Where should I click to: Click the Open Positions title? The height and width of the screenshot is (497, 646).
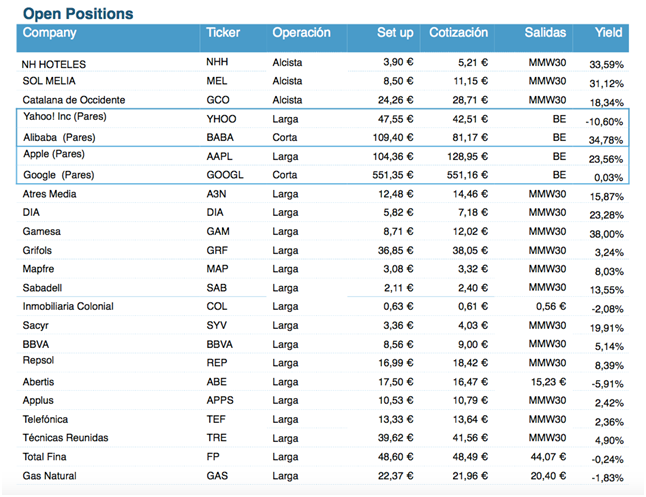pos(78,13)
